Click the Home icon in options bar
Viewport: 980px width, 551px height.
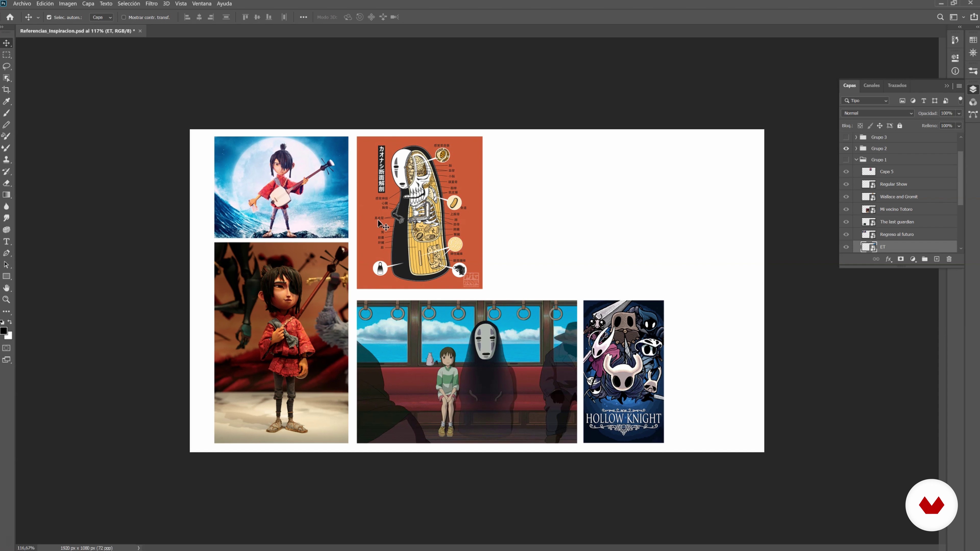point(10,17)
